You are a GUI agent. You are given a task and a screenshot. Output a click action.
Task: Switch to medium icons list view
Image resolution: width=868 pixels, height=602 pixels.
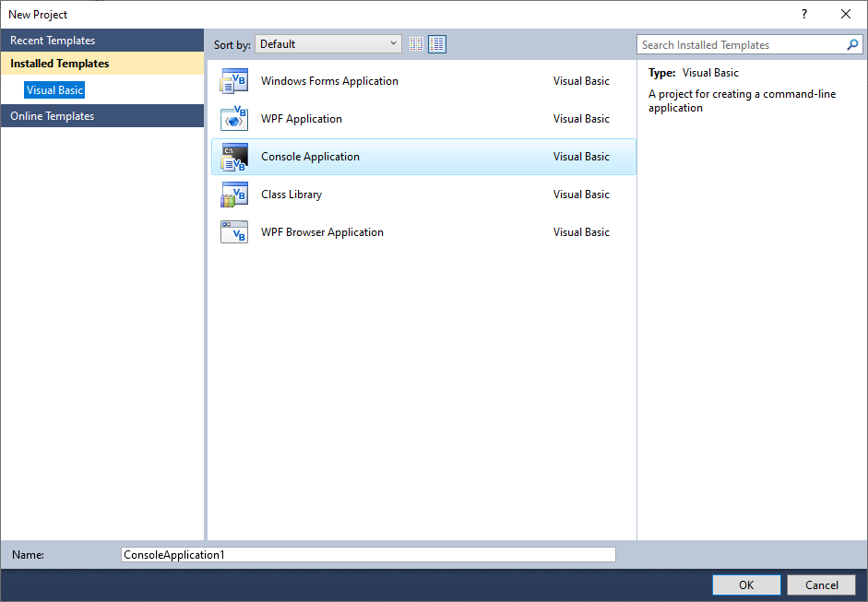coord(437,44)
